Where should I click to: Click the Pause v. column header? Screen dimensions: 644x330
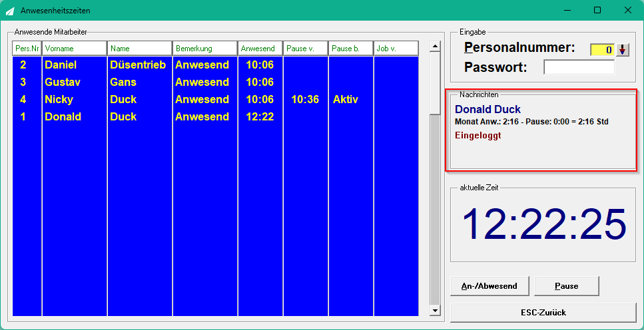click(x=306, y=49)
